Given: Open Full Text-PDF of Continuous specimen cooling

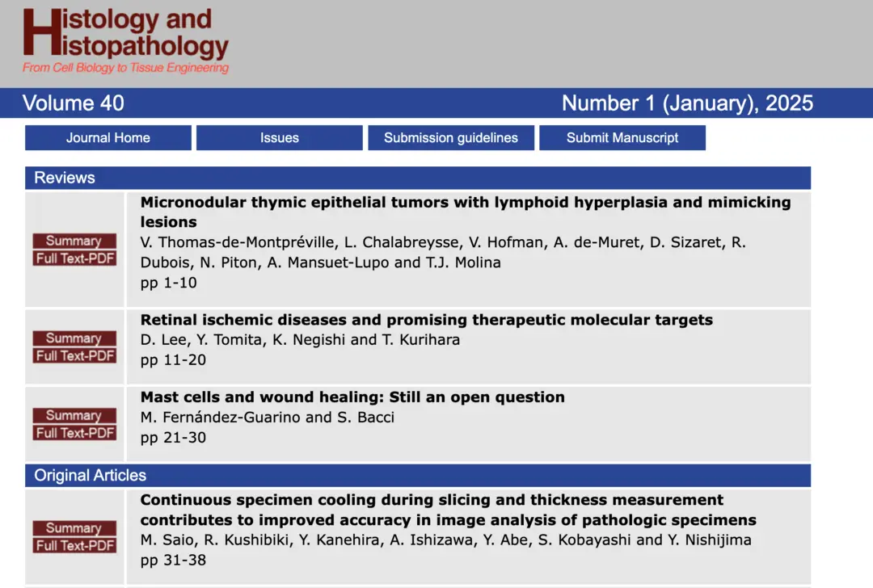Looking at the screenshot, I should tap(75, 546).
